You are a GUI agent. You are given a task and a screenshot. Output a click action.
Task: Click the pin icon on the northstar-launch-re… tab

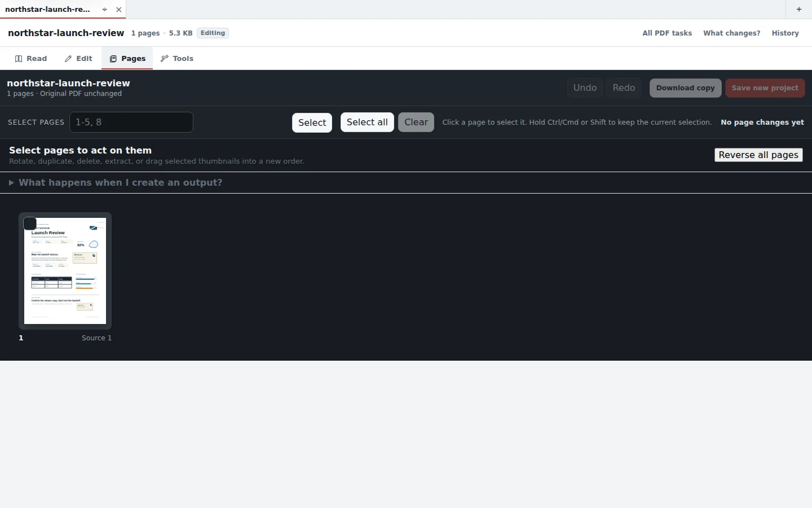104,10
